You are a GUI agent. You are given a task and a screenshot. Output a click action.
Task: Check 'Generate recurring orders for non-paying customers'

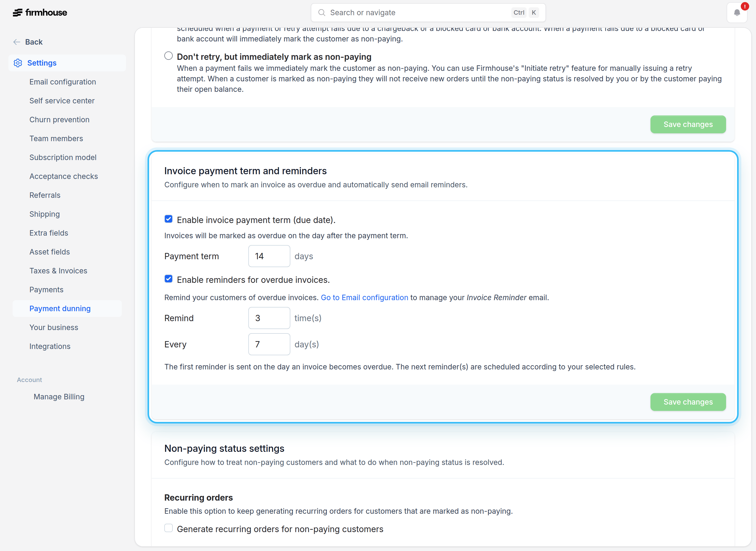(169, 528)
